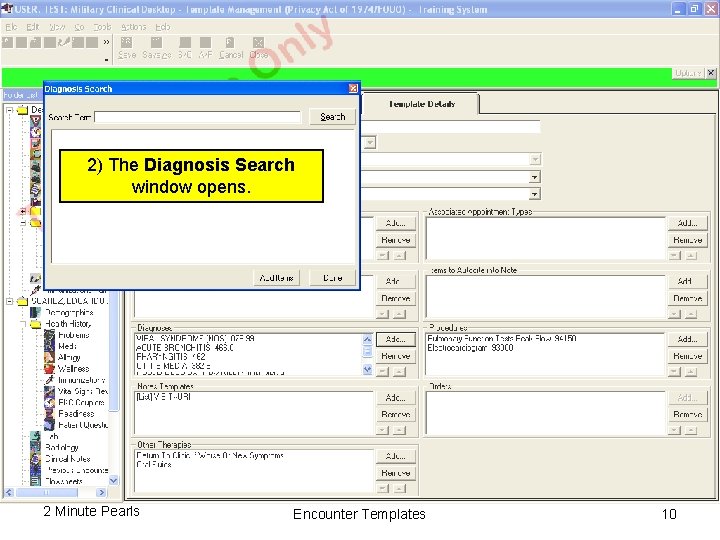This screenshot has width=720, height=540.
Task: Click Remove in the Diagnoses section
Action: pyautogui.click(x=395, y=356)
